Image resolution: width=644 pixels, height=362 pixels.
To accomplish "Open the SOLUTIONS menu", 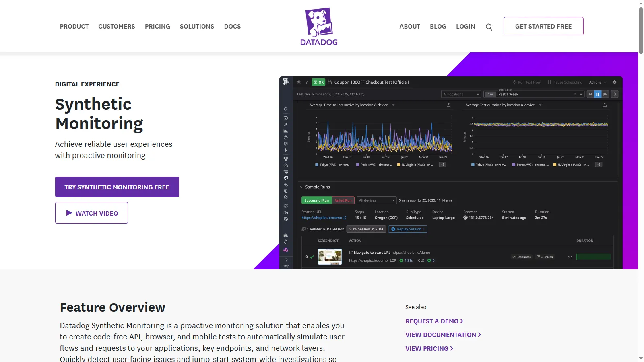I will (197, 27).
